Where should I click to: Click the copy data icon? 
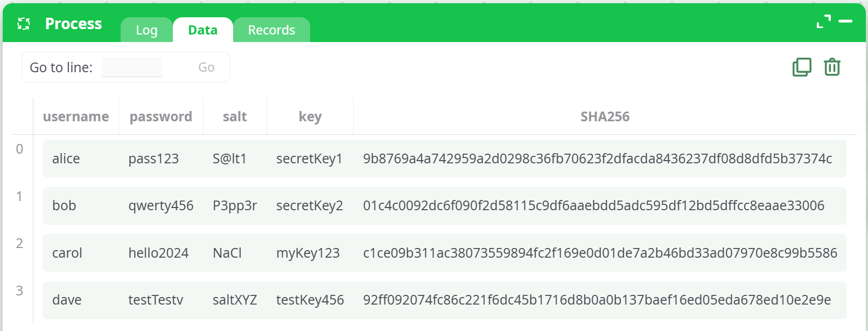[802, 67]
